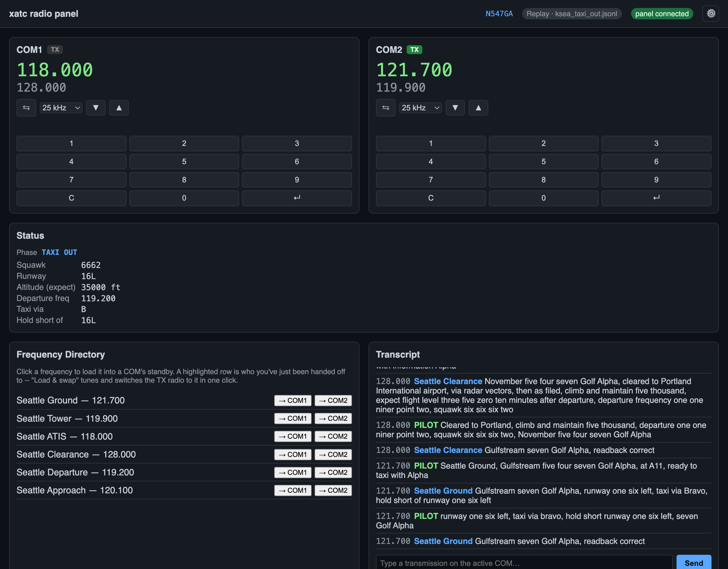Open settings via the gear icon
The width and height of the screenshot is (728, 569).
pos(711,14)
